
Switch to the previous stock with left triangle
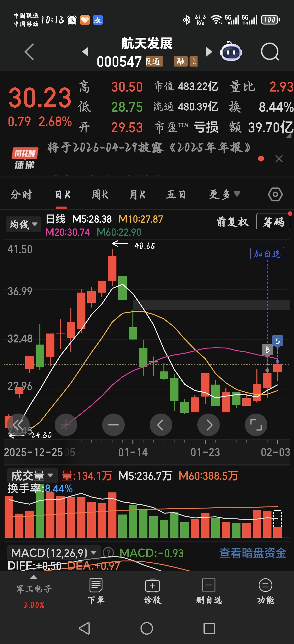coord(85,52)
